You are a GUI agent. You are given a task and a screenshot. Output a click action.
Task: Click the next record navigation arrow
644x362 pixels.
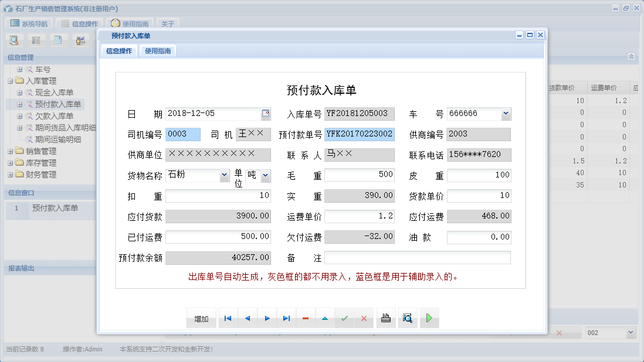[x=267, y=318]
